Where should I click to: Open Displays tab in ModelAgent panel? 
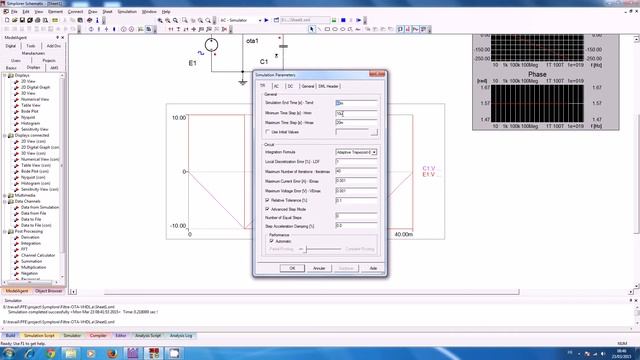[33, 68]
